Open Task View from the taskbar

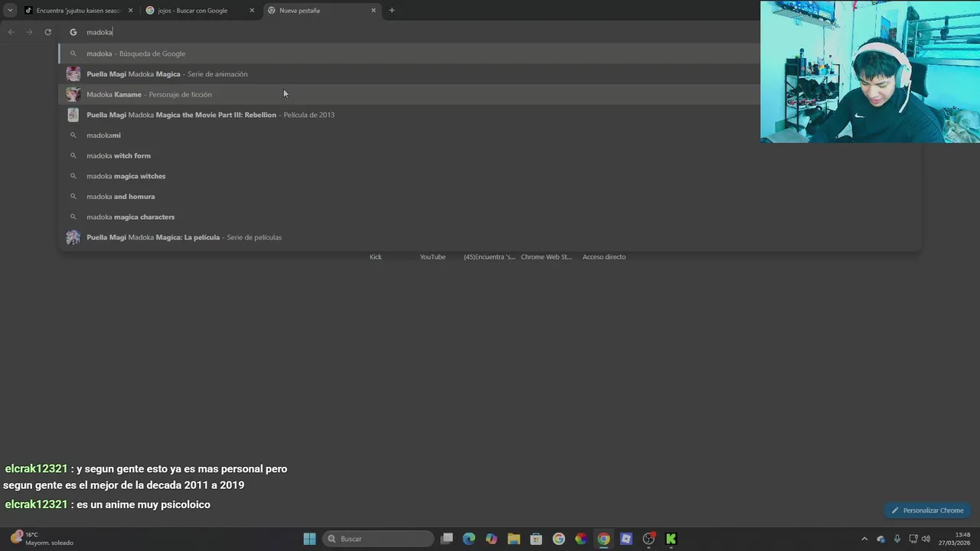coord(447,539)
